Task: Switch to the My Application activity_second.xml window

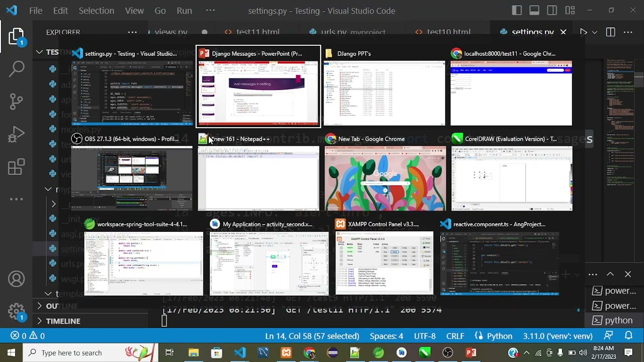Action: point(269,257)
